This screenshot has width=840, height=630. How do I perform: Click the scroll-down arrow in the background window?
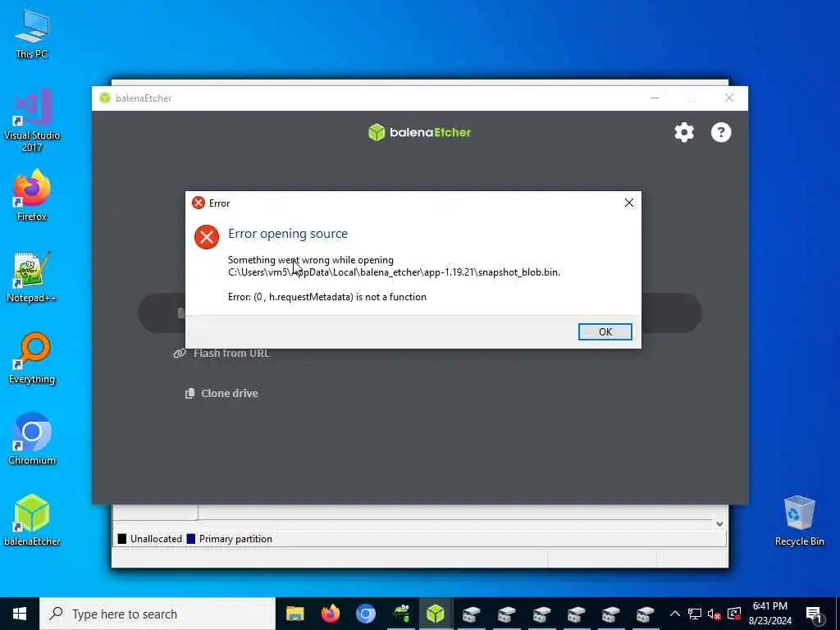click(719, 524)
